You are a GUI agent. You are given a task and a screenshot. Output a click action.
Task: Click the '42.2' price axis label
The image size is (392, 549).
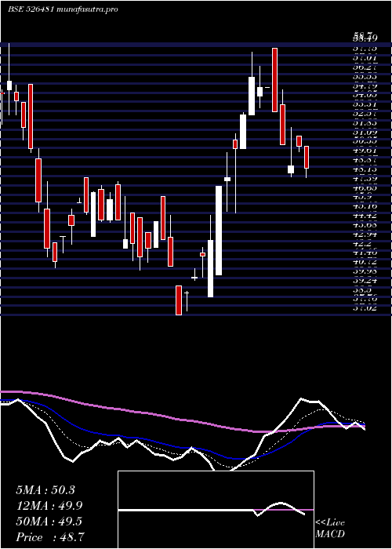(362, 243)
